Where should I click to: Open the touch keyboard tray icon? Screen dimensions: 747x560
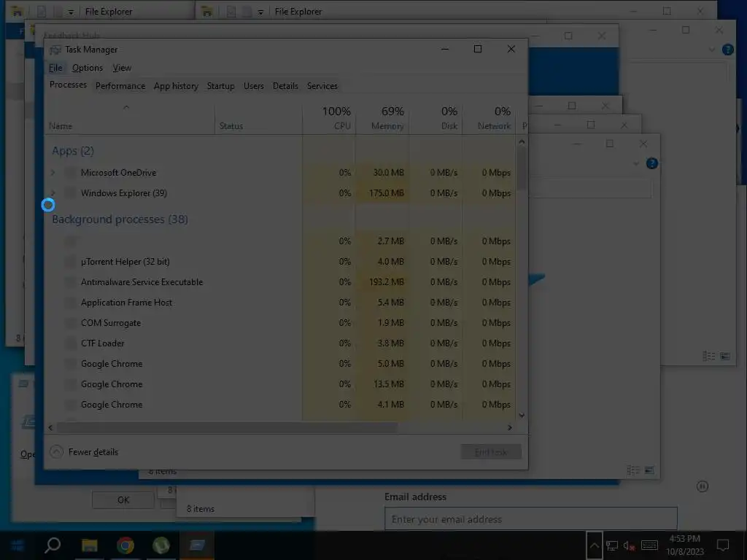[649, 545]
